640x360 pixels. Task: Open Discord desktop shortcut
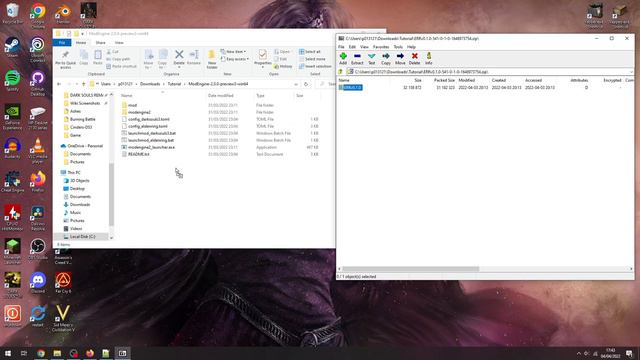(38, 282)
